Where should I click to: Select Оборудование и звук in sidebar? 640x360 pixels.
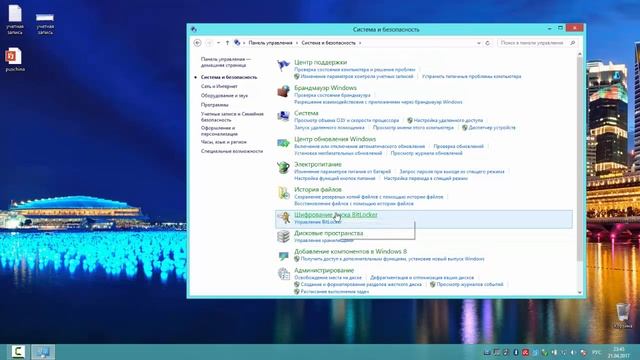click(224, 96)
